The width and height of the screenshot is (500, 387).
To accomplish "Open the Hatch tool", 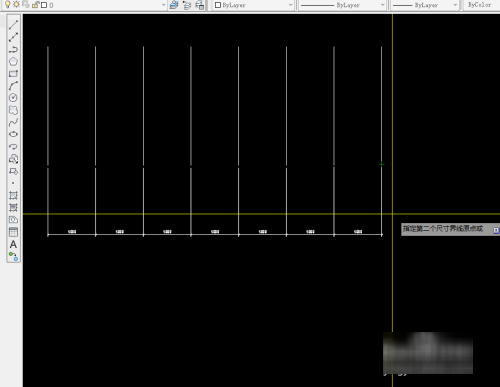I will [x=13, y=195].
